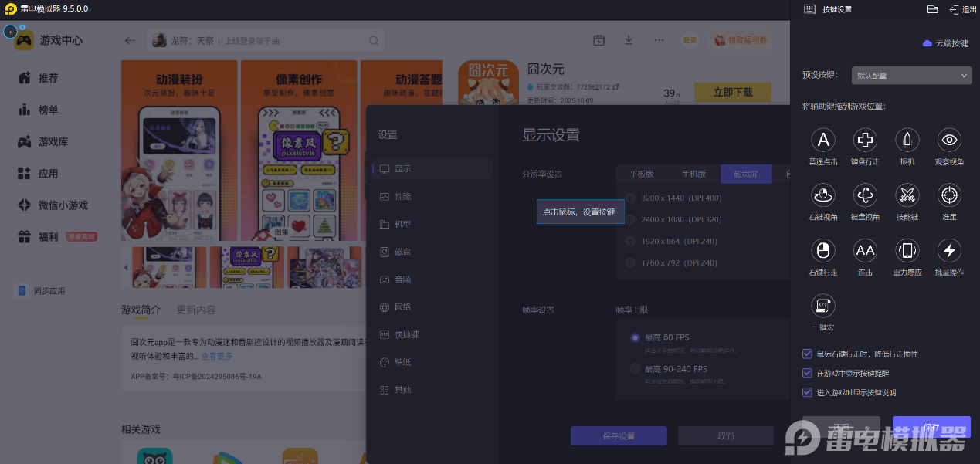Uncheck 鼠标右键行走时，降低行走惯性 checkbox

coord(808,354)
